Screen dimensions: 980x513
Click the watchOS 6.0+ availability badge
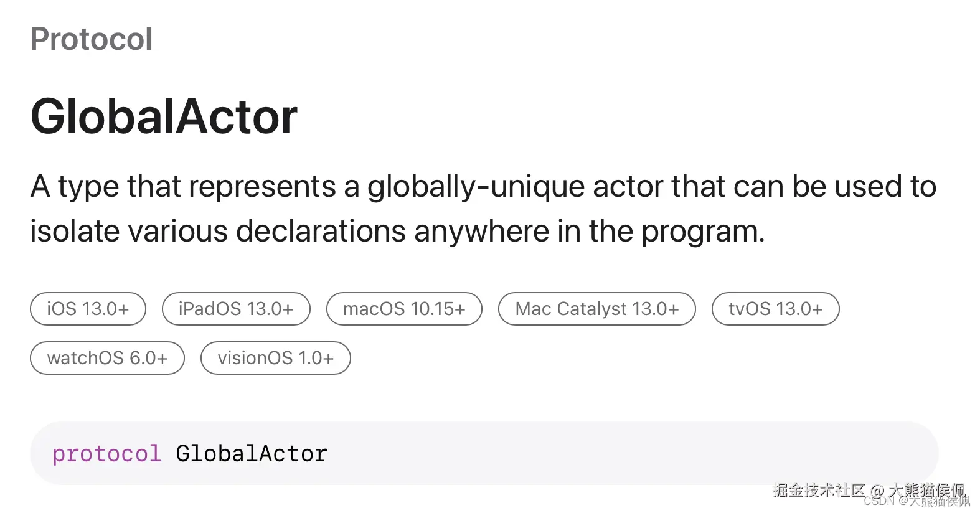tap(107, 358)
